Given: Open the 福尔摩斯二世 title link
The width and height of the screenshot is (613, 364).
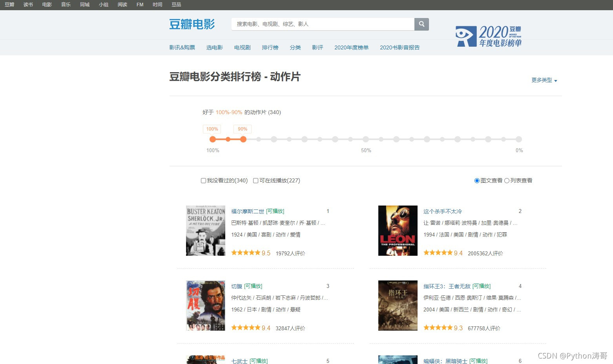Looking at the screenshot, I should click(248, 211).
